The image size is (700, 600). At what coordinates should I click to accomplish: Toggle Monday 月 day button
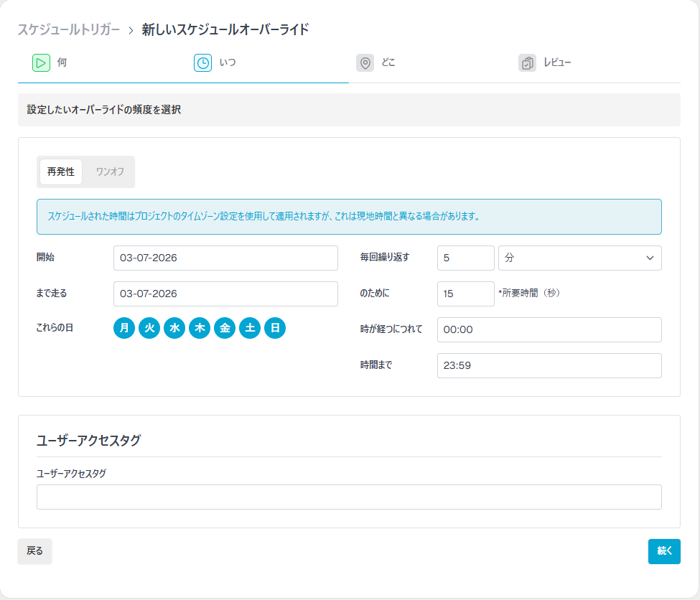click(x=124, y=328)
